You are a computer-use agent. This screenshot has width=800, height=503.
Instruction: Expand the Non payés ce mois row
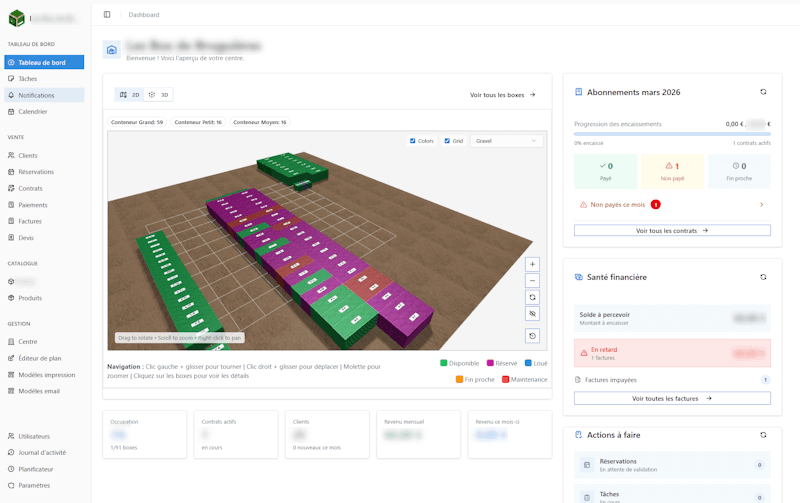[x=672, y=205]
